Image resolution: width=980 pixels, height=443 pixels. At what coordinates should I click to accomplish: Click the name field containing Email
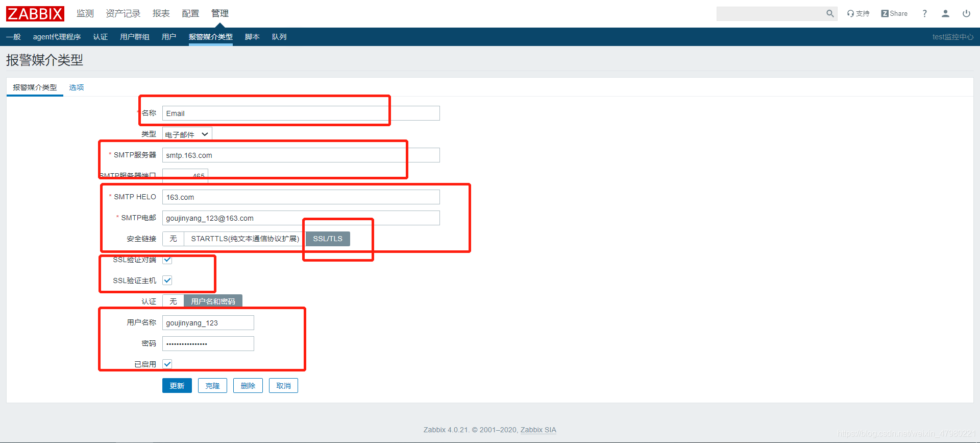(301, 113)
